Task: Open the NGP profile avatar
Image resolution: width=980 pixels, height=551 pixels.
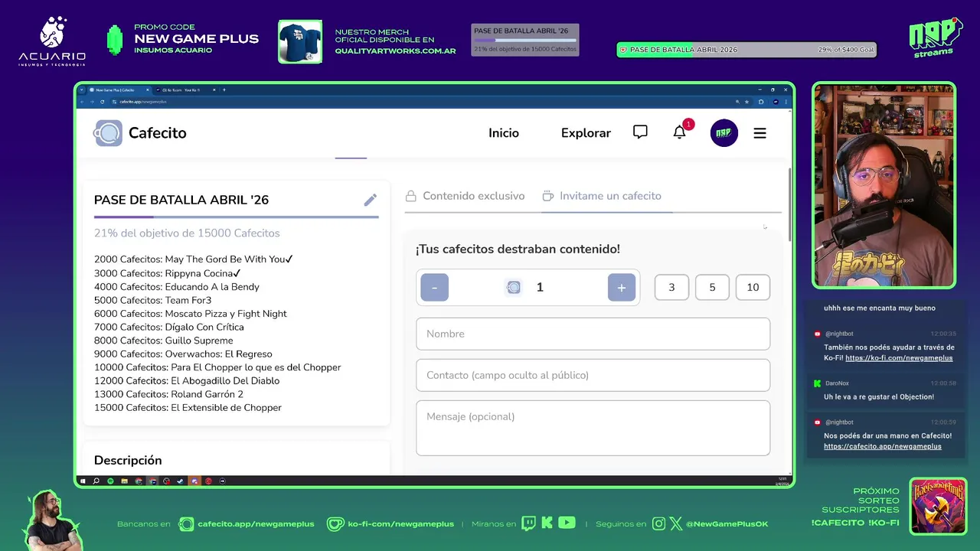Action: click(x=724, y=133)
